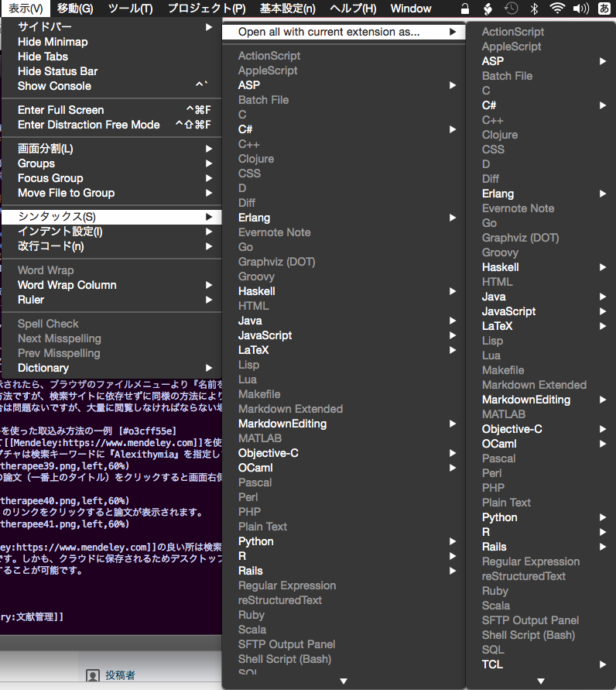The height and width of the screenshot is (690, 616).
Task: Expand TCL in the rightmost submenu
Action: (541, 664)
